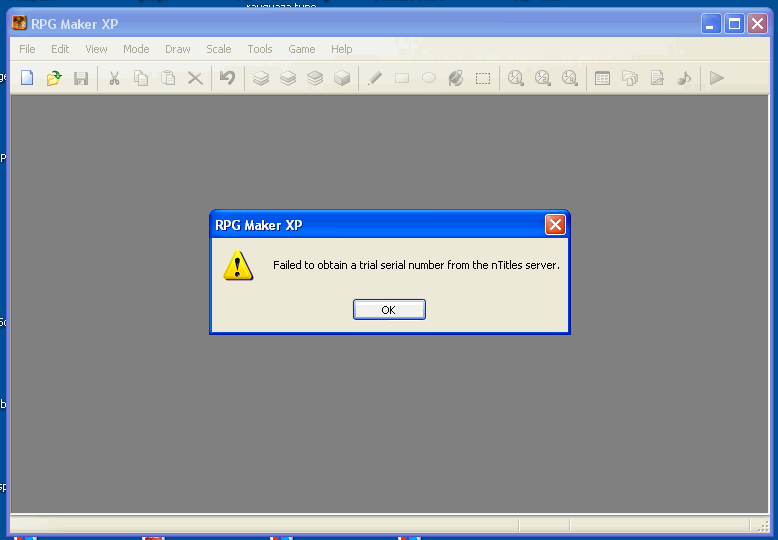Image resolution: width=778 pixels, height=540 pixels.
Task: Click the Copy toolbar icon
Action: tap(141, 78)
